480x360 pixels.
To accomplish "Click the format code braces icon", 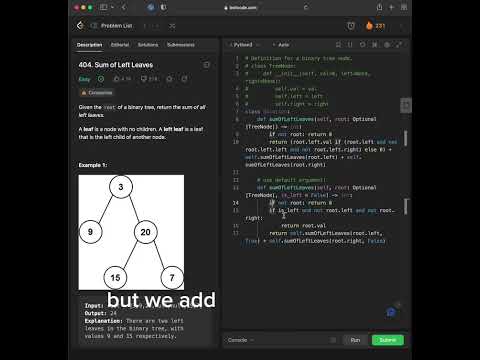I will click(x=350, y=45).
